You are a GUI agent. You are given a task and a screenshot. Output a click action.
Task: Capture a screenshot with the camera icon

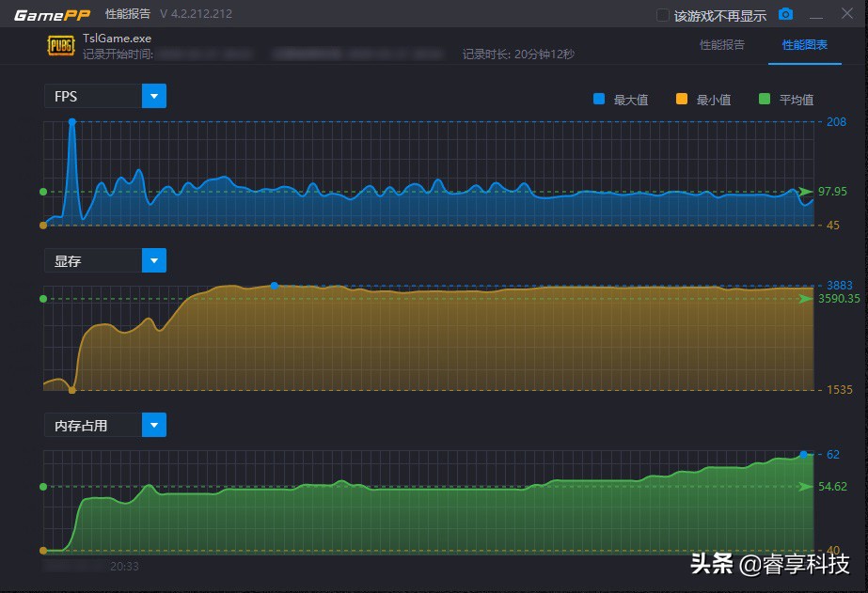coord(786,13)
